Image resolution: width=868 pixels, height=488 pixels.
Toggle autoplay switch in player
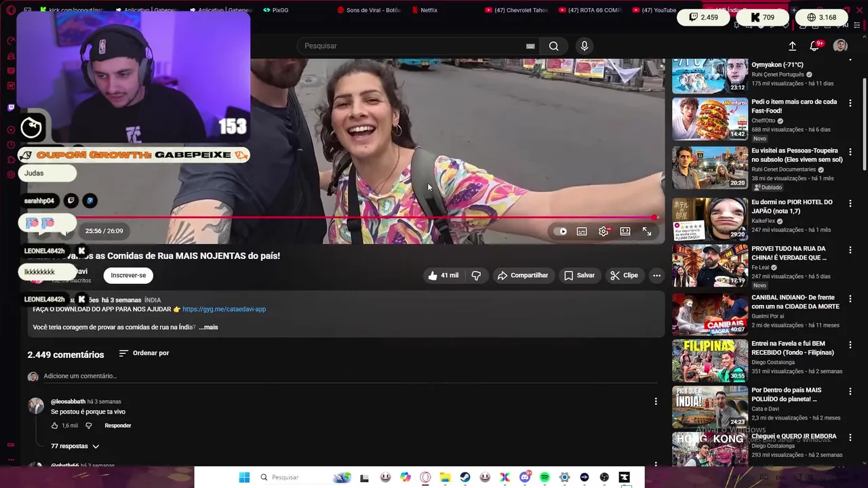560,232
